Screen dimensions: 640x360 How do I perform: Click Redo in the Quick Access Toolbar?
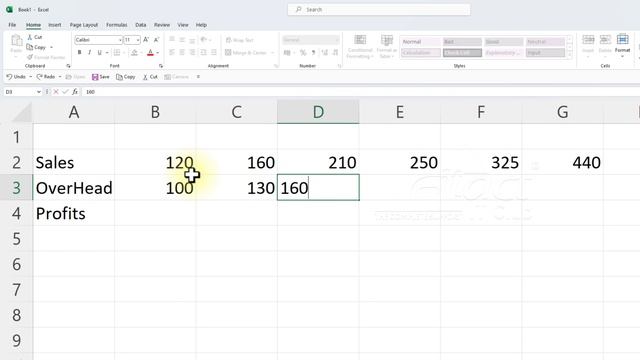[46, 77]
